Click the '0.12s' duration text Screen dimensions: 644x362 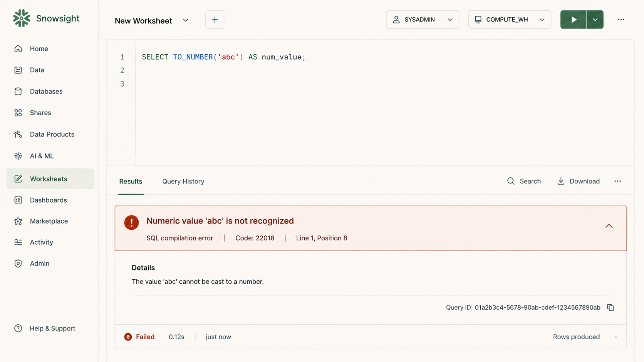[176, 337]
